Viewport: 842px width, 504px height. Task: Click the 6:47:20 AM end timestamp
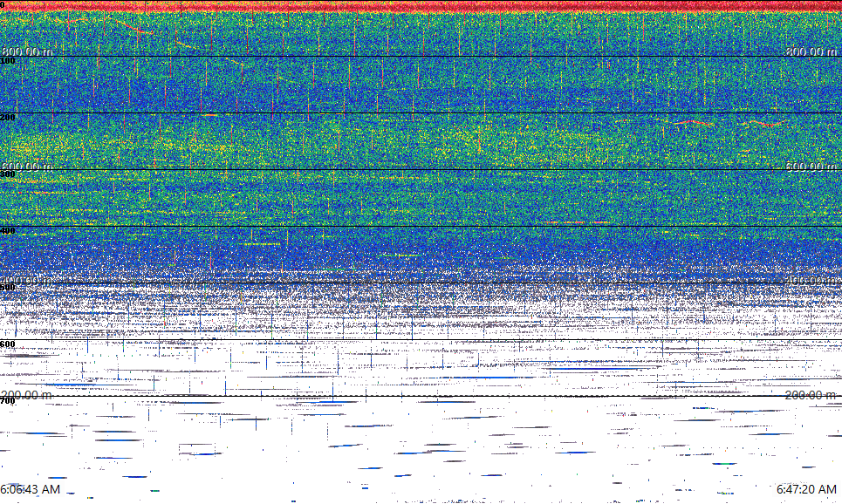coord(806,489)
